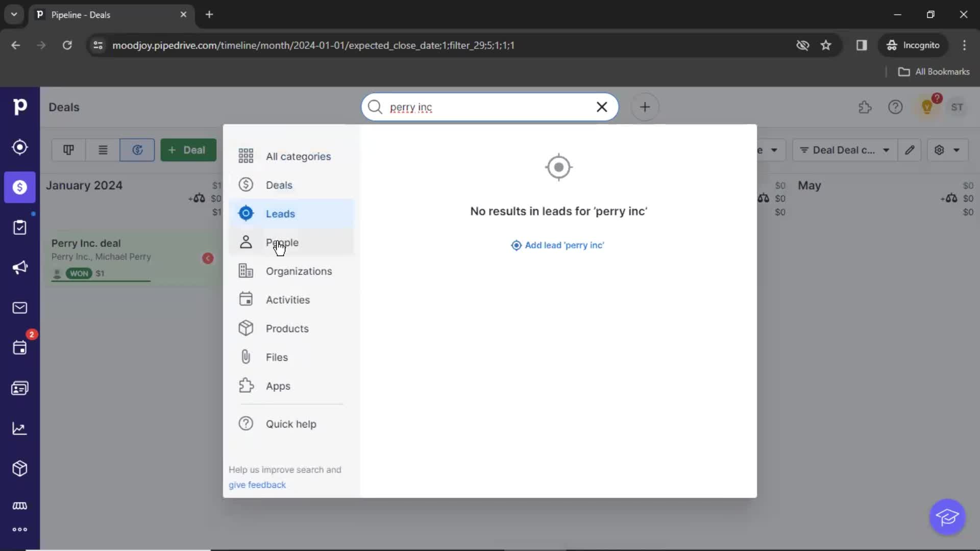Click WON status badge on deal
980x551 pixels.
tap(79, 273)
